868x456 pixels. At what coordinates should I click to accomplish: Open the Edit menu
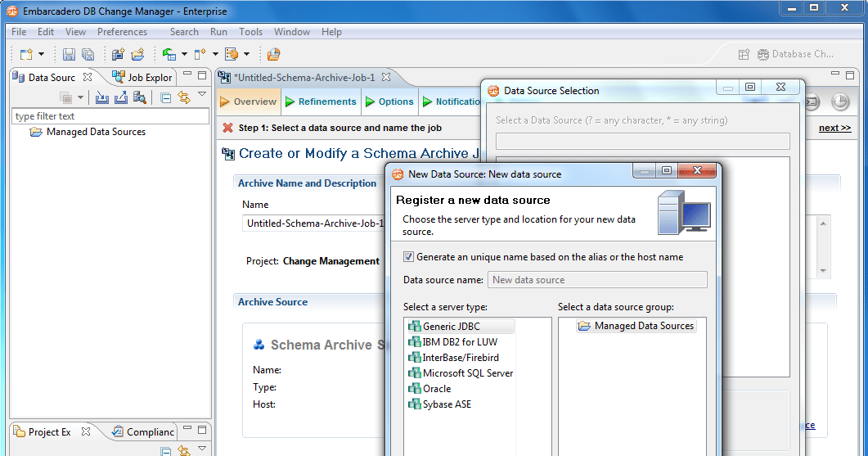pos(46,32)
